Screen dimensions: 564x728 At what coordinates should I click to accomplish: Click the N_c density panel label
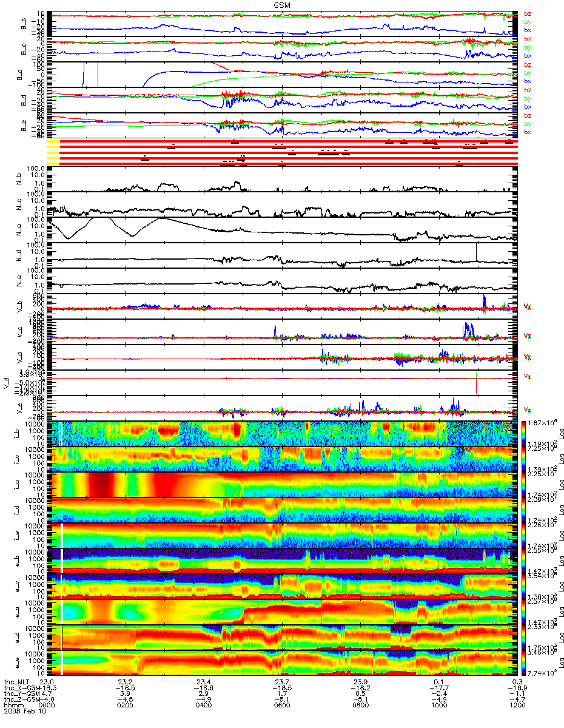click(19, 205)
